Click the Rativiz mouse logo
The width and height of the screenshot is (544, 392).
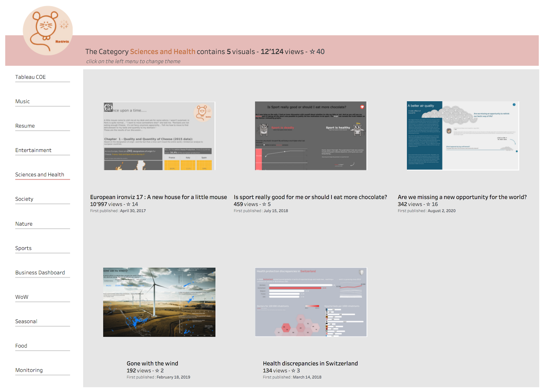[48, 31]
